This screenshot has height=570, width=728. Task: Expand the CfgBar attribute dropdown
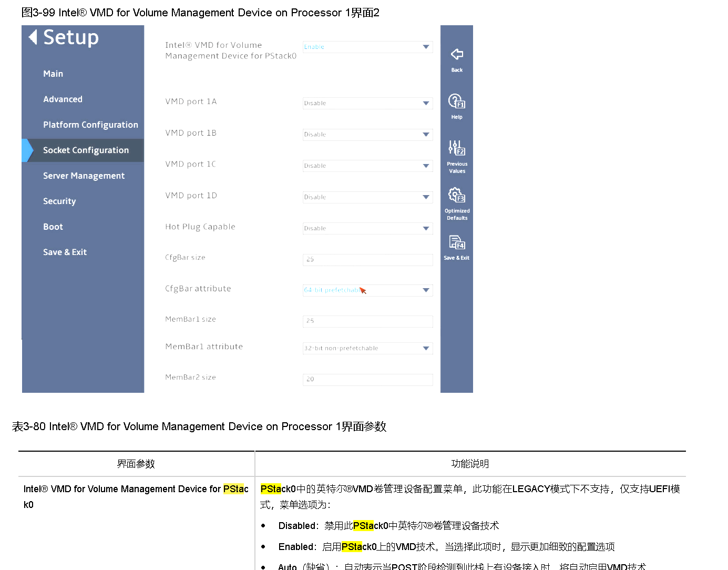pyautogui.click(x=367, y=290)
